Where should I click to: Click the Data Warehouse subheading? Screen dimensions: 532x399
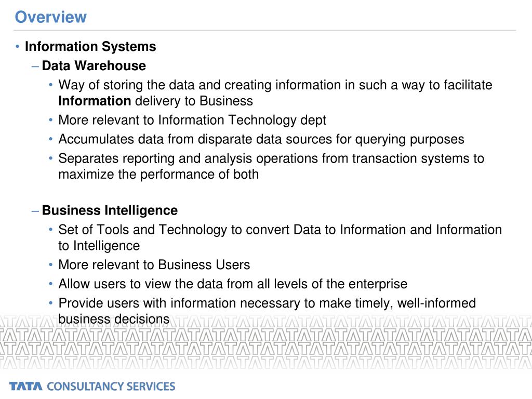(94, 65)
